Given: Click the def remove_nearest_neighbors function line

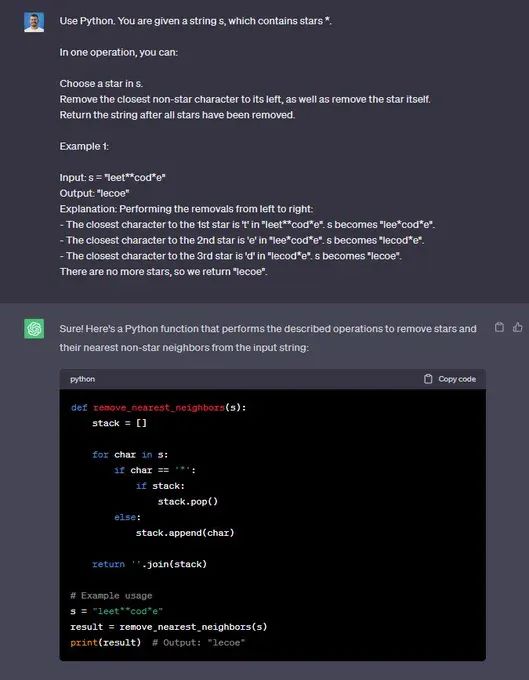Looking at the screenshot, I should [x=159, y=408].
